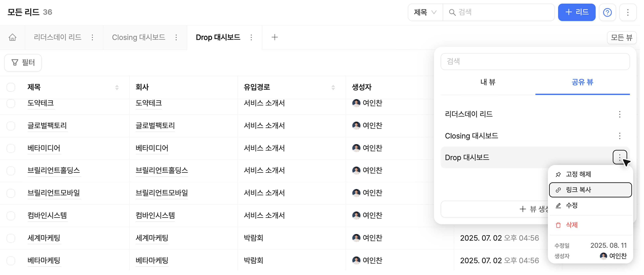
Task: Open the 모든 뷰 views dropdown
Action: [622, 38]
